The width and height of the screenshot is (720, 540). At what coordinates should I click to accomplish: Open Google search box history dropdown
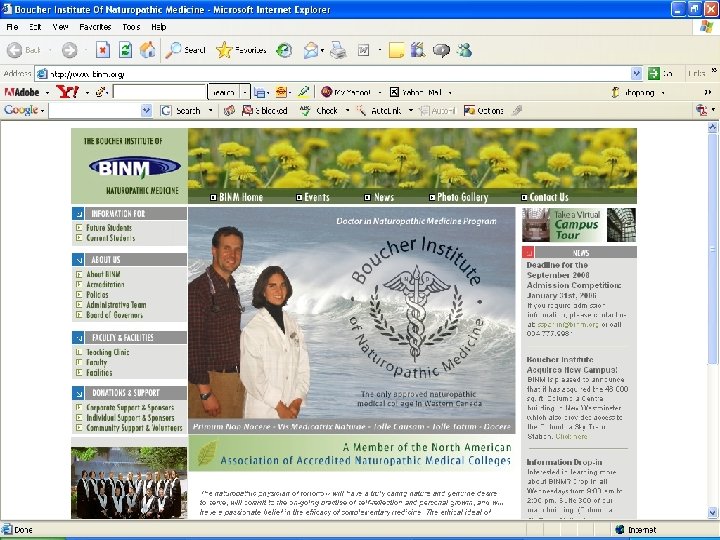point(146,110)
